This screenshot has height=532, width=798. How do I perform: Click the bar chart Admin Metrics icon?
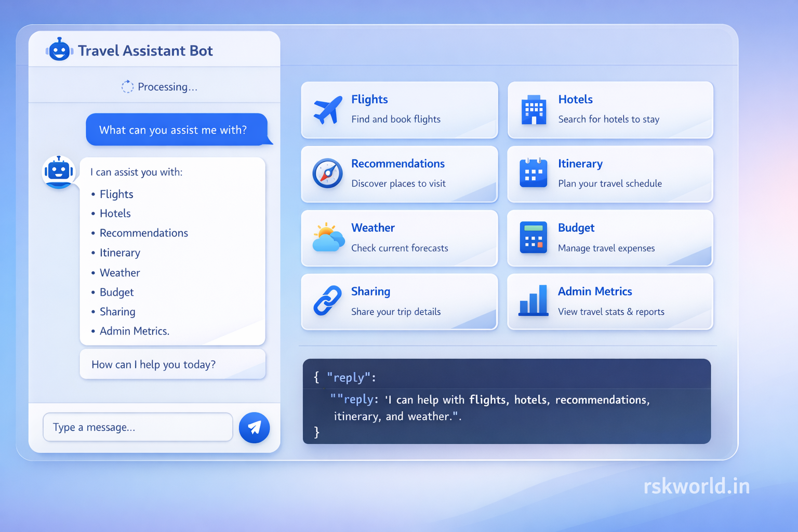(534, 300)
